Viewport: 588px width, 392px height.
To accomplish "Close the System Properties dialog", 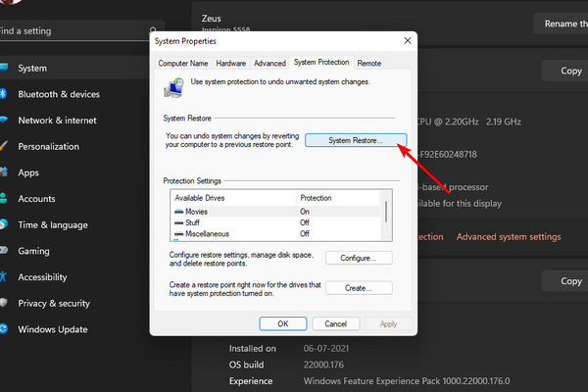I will coord(408,41).
